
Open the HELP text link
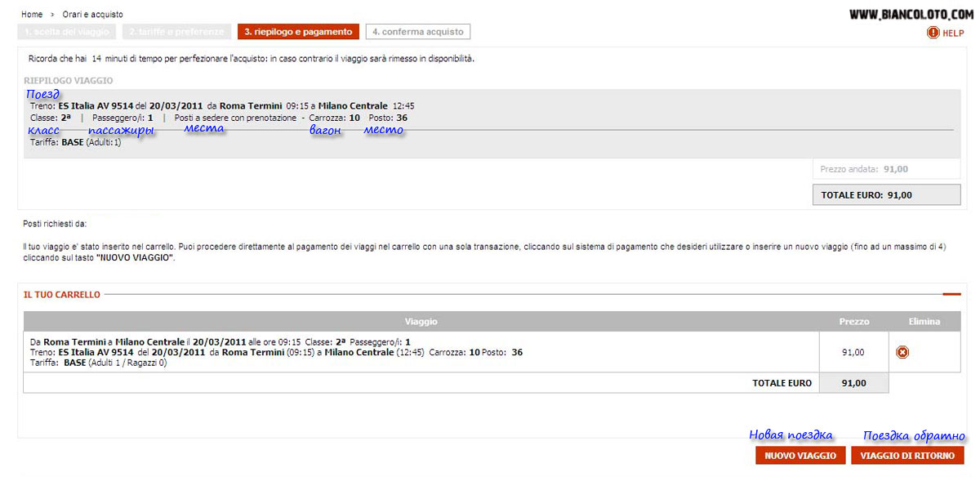953,33
